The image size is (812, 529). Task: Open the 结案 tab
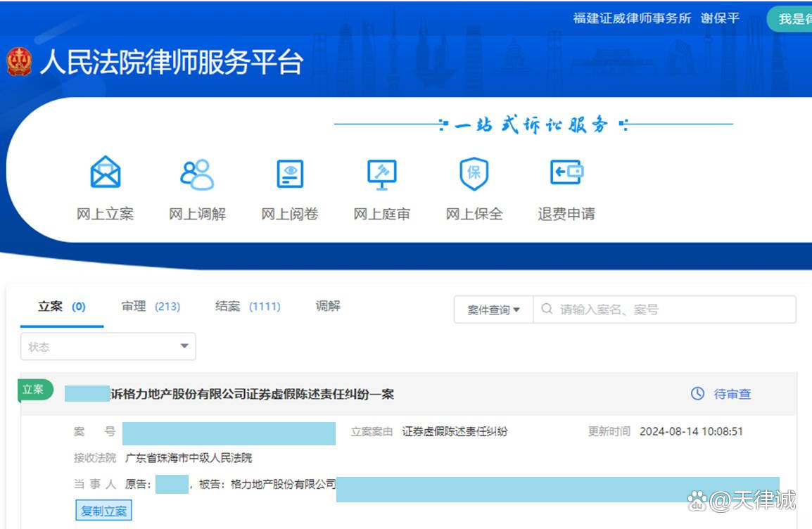click(x=245, y=306)
